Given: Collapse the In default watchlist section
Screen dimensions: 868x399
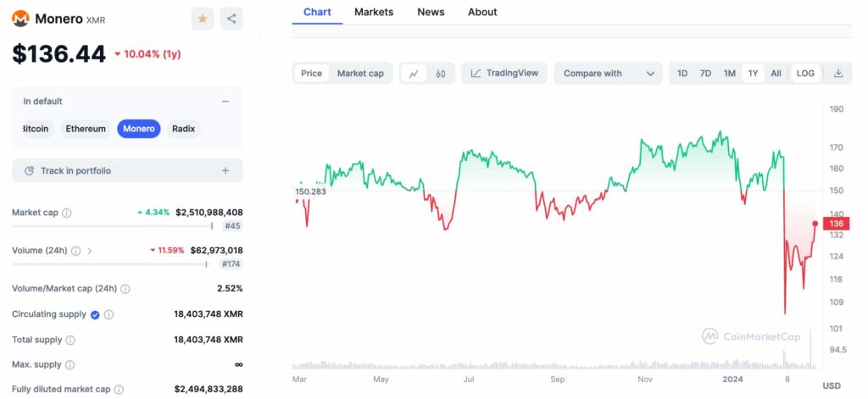Looking at the screenshot, I should 225,102.
